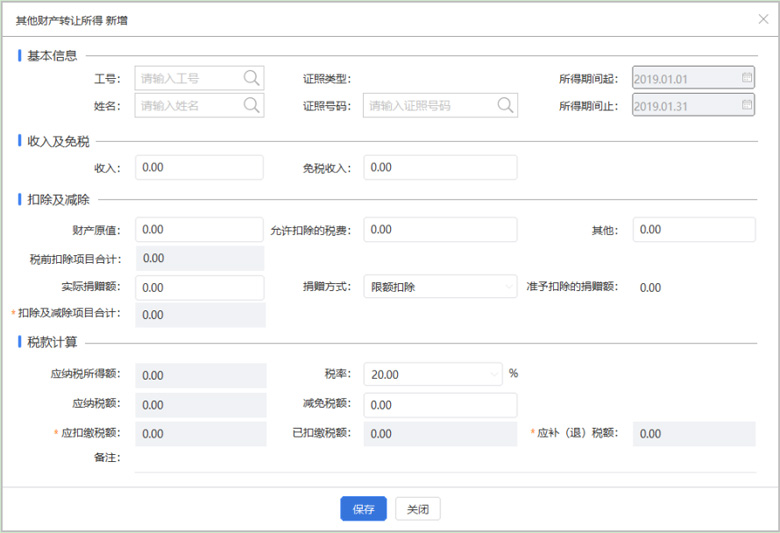
Task: Open calendar icon for 所得期间起
Action: [x=747, y=77]
